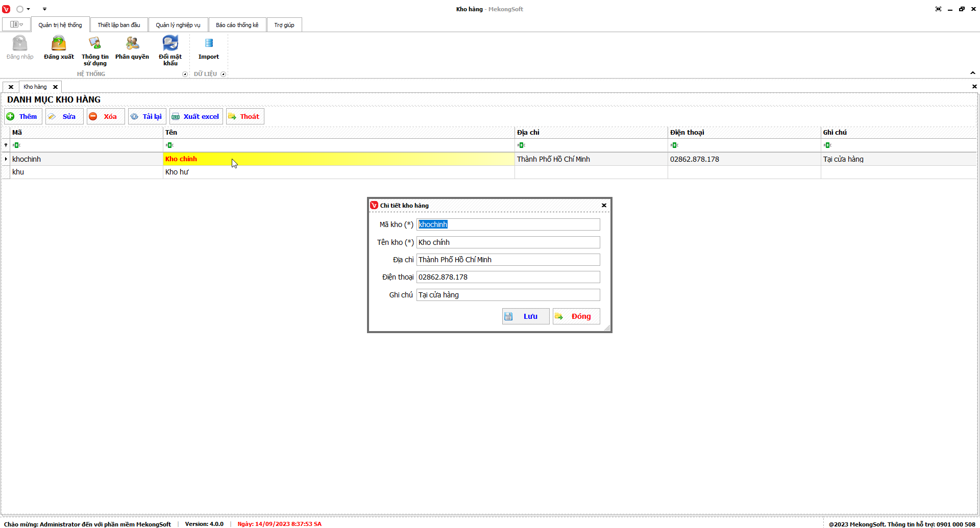
Task: Click the Thêm button to add a warehouse
Action: pos(22,116)
